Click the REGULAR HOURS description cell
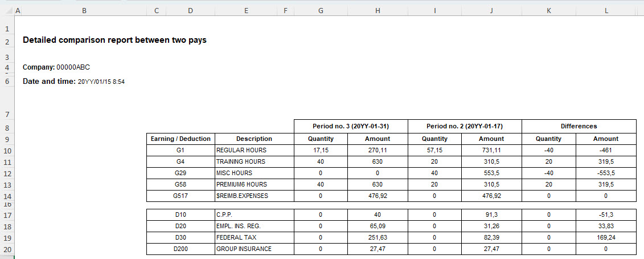644x259 pixels. (254, 151)
